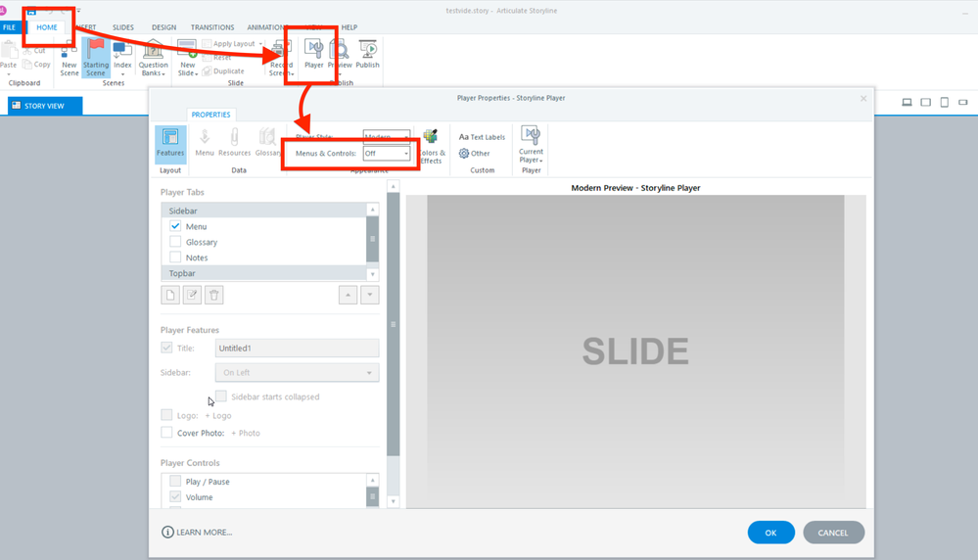Click the + Logo link
Image resolution: width=978 pixels, height=560 pixels.
click(218, 415)
